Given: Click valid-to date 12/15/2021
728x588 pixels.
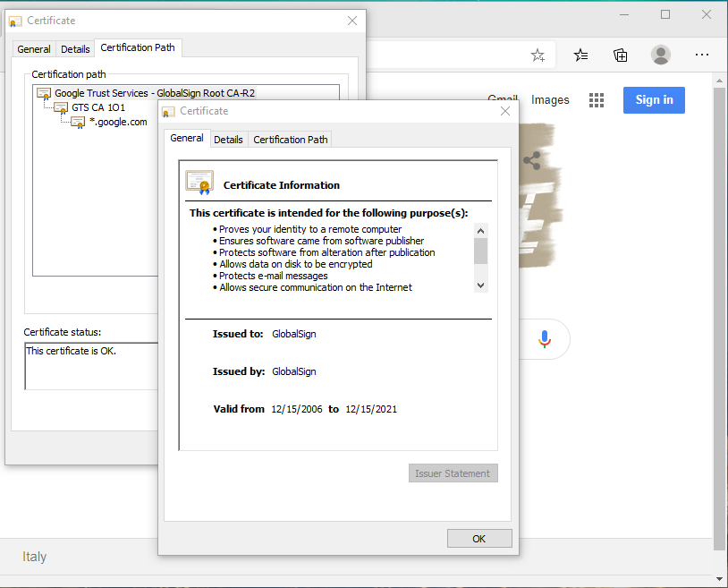Looking at the screenshot, I should 371,409.
